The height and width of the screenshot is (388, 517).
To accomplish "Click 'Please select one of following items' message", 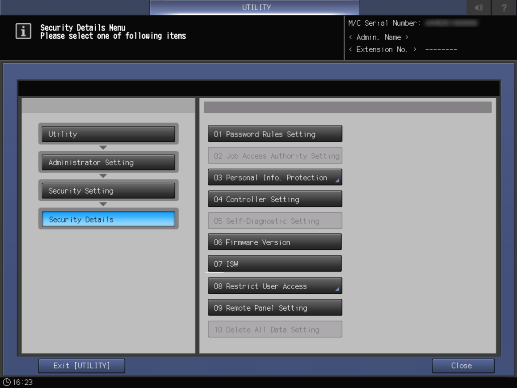I will tap(113, 36).
